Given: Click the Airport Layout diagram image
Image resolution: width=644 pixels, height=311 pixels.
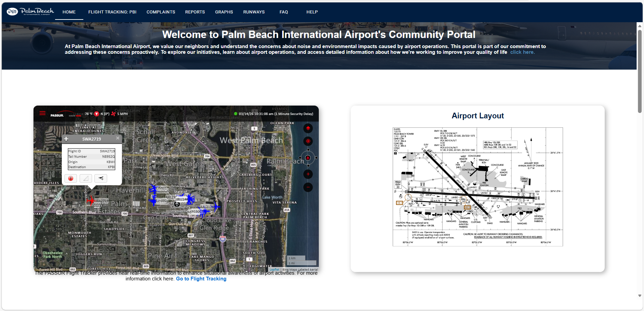Looking at the screenshot, I should coord(477,187).
